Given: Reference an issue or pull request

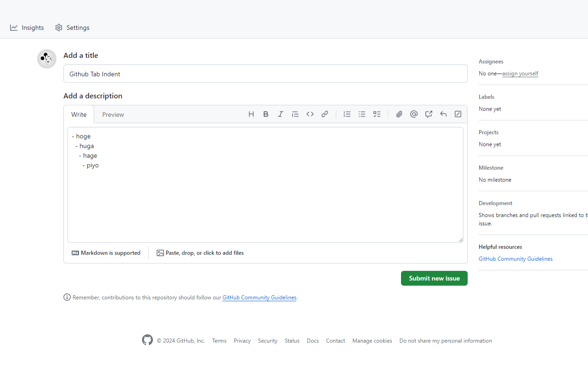Looking at the screenshot, I should 429,114.
